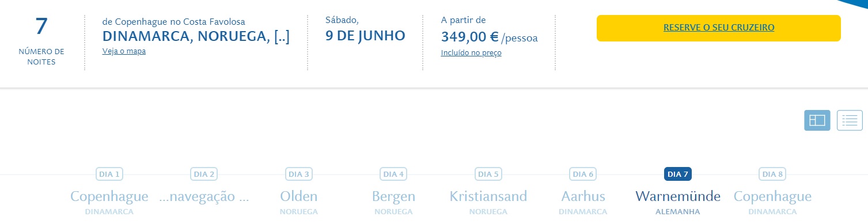The width and height of the screenshot is (868, 224).
Task: Select the DIA 5 timeline marker
Action: click(x=488, y=174)
